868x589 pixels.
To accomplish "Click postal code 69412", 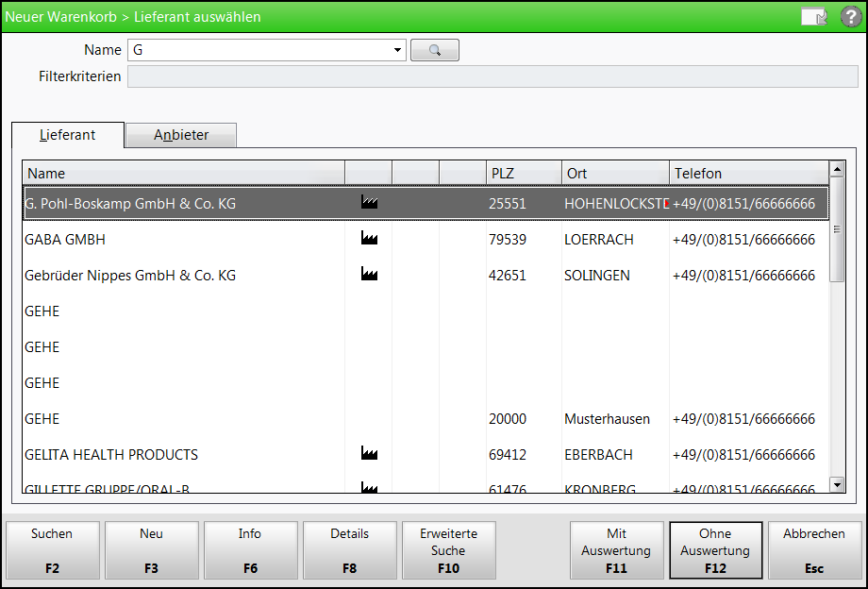I will coord(507,454).
